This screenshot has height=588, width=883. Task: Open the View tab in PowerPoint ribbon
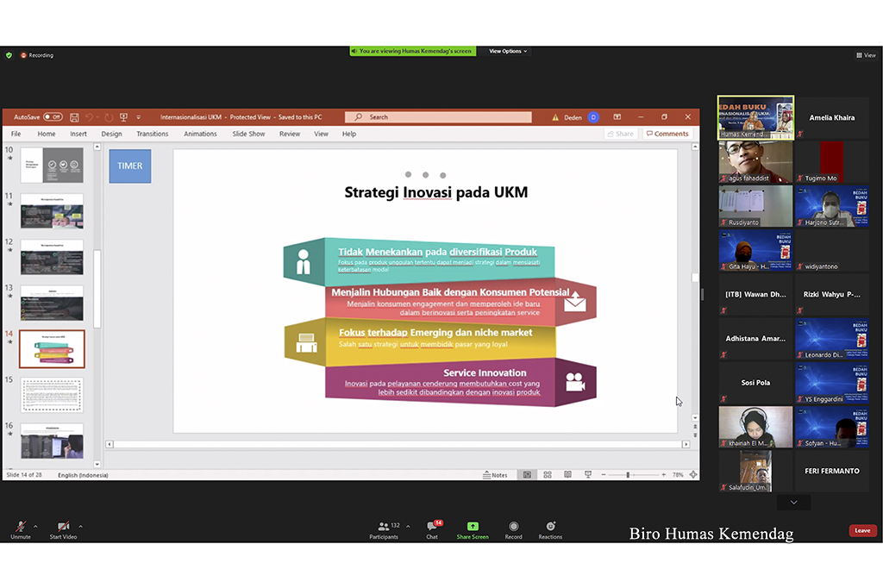(x=321, y=134)
